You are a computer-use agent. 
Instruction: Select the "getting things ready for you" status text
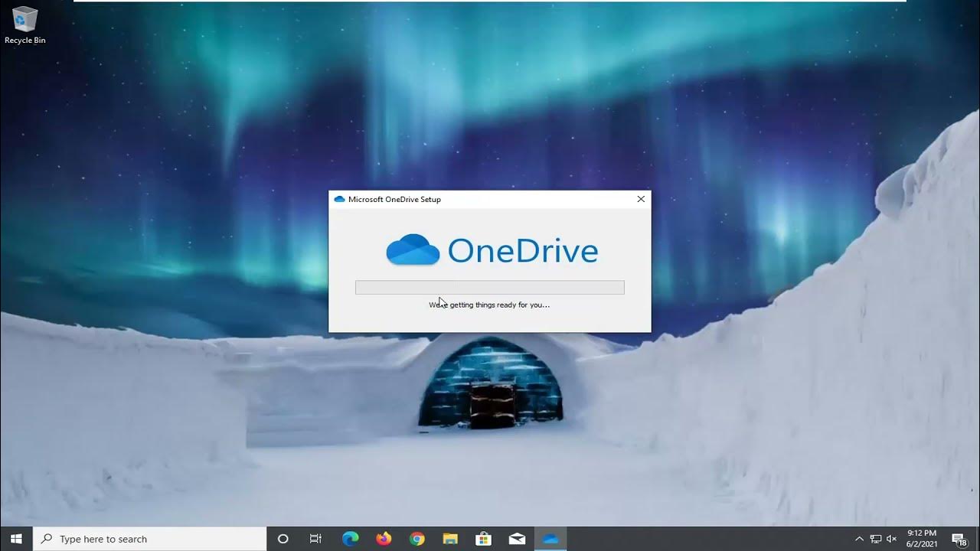point(489,305)
